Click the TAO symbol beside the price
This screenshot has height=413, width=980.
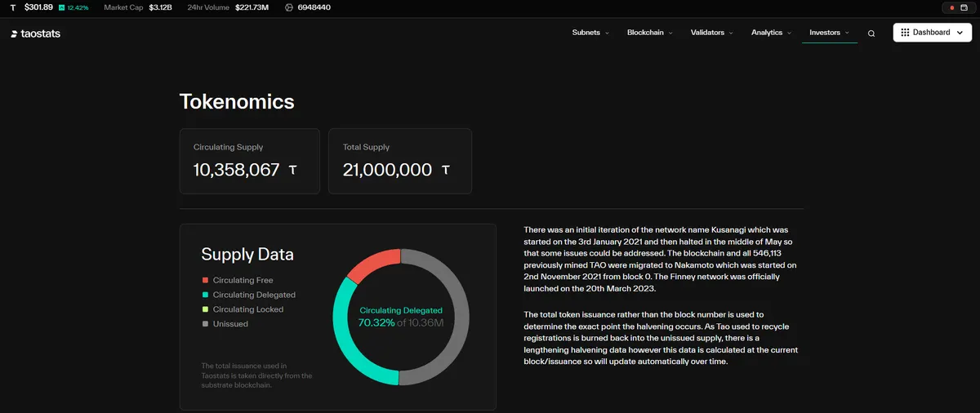(x=12, y=7)
